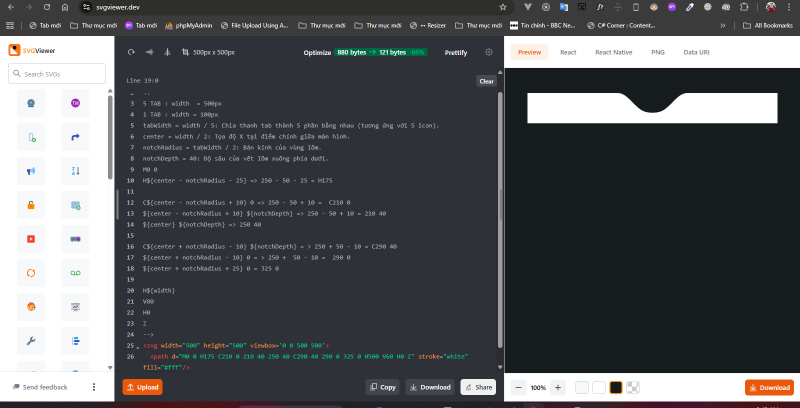Image resolution: width=800 pixels, height=408 pixels.
Task: Click the Prettify button
Action: pyautogui.click(x=455, y=52)
